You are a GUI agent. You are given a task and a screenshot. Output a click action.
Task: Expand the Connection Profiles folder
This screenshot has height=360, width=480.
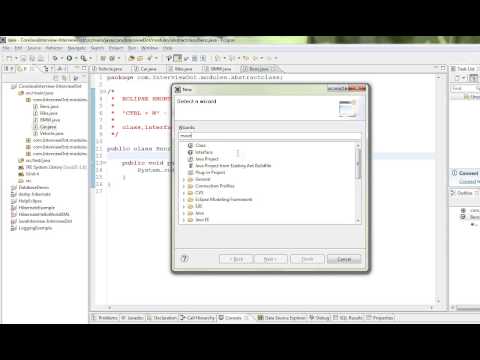tap(184, 186)
